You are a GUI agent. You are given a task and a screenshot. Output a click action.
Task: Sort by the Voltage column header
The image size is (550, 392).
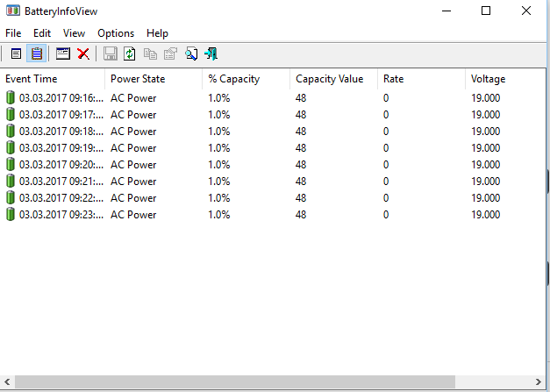[505, 79]
